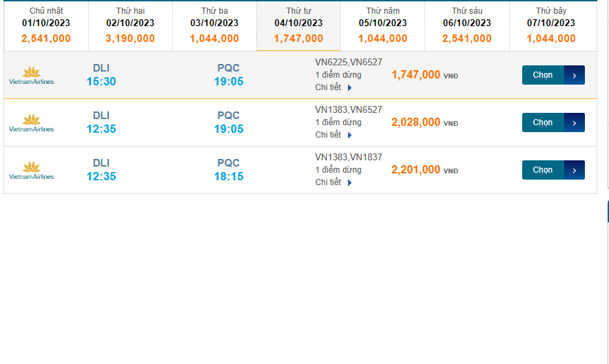Image resolution: width=609 pixels, height=364 pixels.
Task: Switch to Thứ năm 05/10/2023 tab
Action: tap(382, 25)
